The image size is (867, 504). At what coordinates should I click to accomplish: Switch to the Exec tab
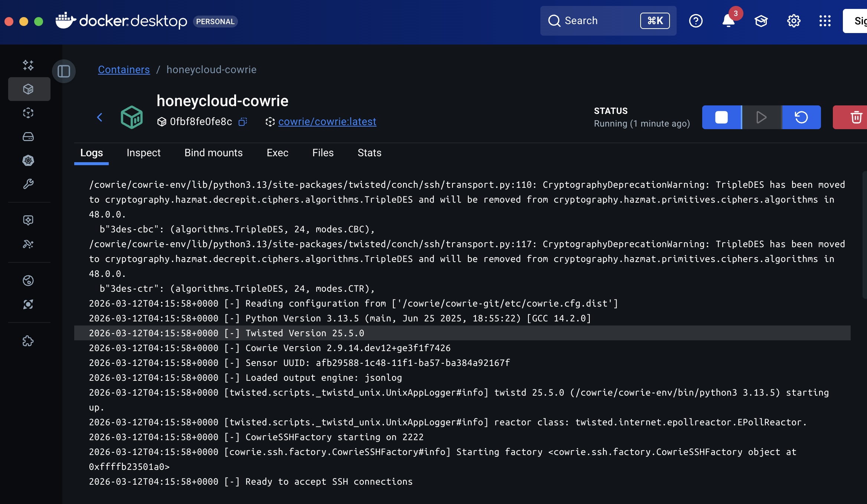click(x=278, y=153)
